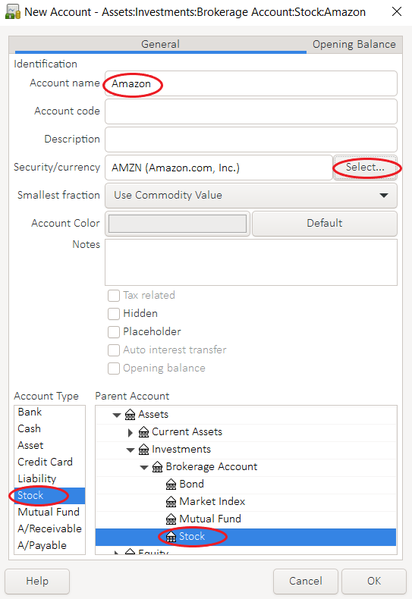The height and width of the screenshot is (599, 412).
Task: Click the Assets account bank icon
Action: 130,414
